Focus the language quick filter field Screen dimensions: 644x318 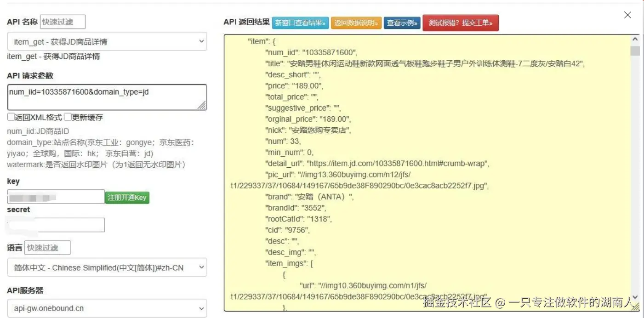47,248
